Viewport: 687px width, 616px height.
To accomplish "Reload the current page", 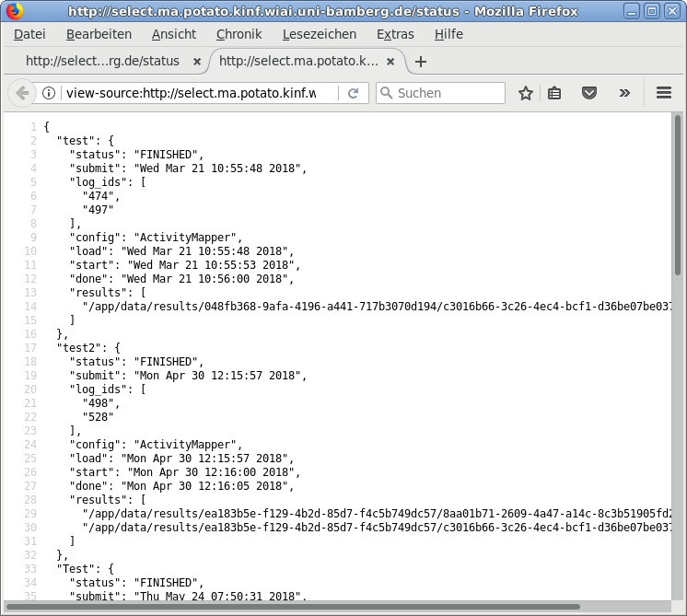I will tap(353, 93).
